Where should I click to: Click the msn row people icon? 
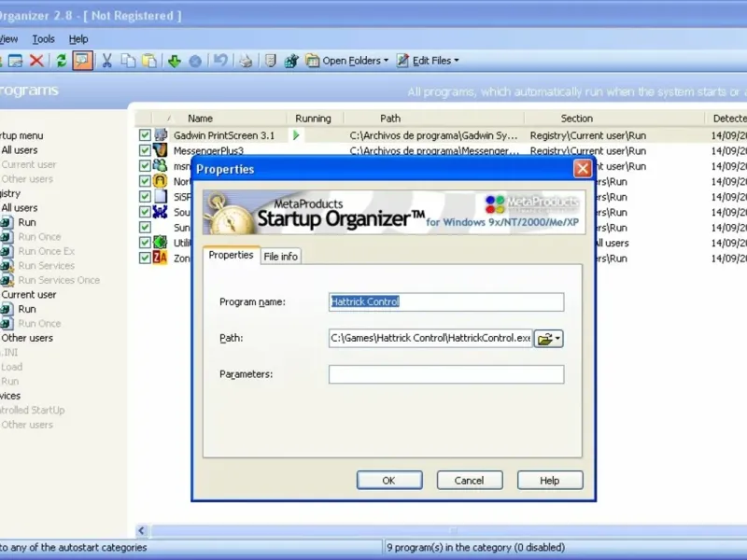pyautogui.click(x=160, y=166)
